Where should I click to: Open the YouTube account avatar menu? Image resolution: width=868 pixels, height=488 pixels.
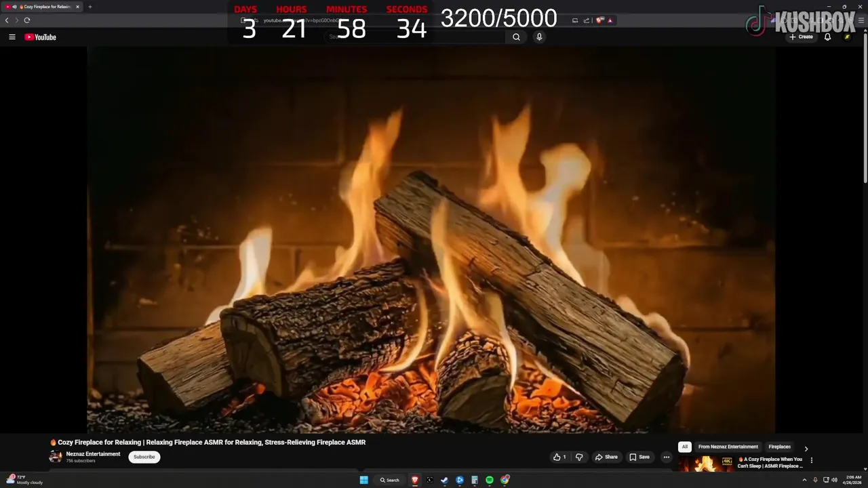coord(847,37)
